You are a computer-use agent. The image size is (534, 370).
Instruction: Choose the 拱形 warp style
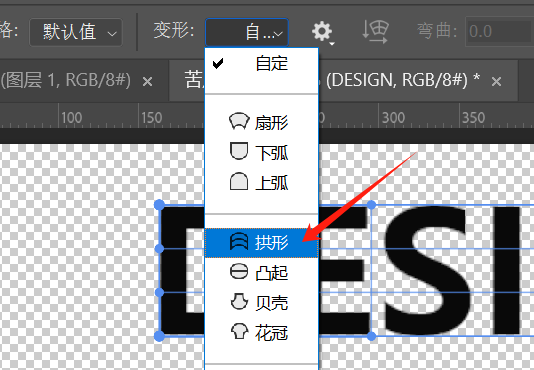[x=262, y=243]
